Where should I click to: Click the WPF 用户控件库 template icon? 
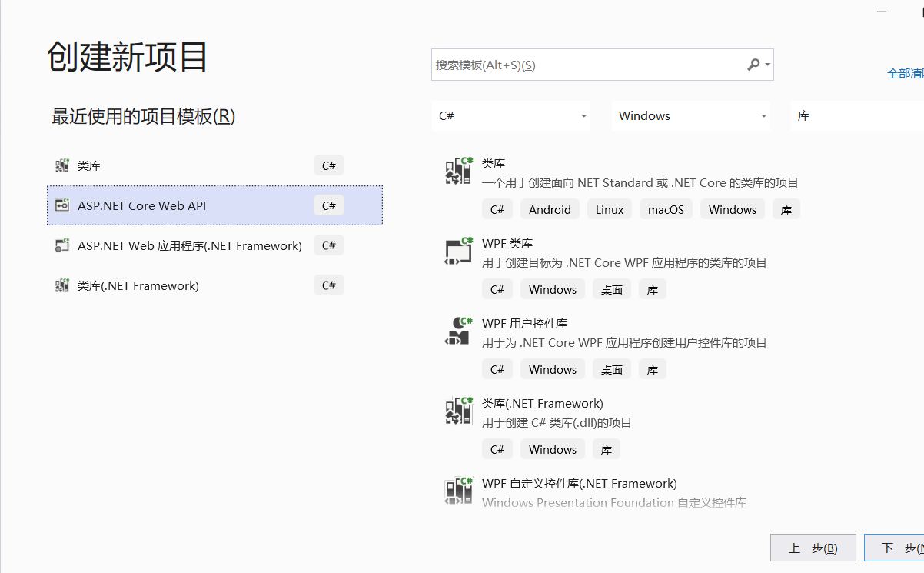[x=458, y=331]
